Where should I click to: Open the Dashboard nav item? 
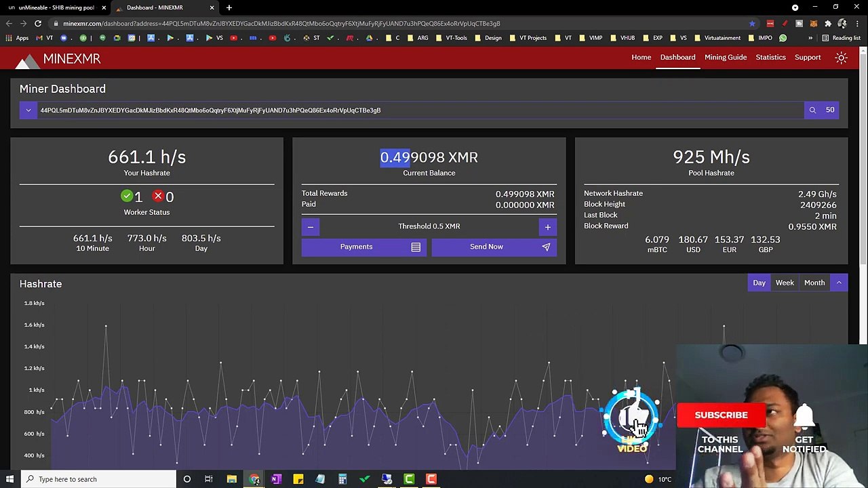[677, 58]
